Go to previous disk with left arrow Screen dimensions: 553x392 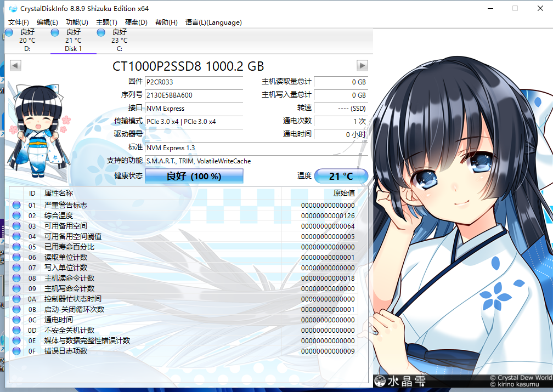(x=15, y=66)
